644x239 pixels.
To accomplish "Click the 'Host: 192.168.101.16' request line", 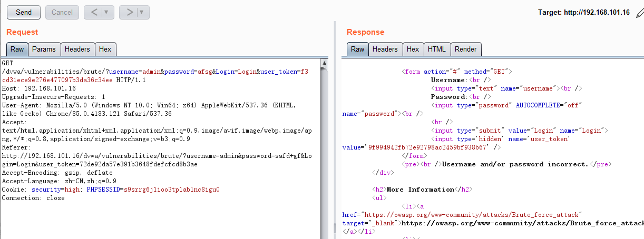I will click(39, 88).
